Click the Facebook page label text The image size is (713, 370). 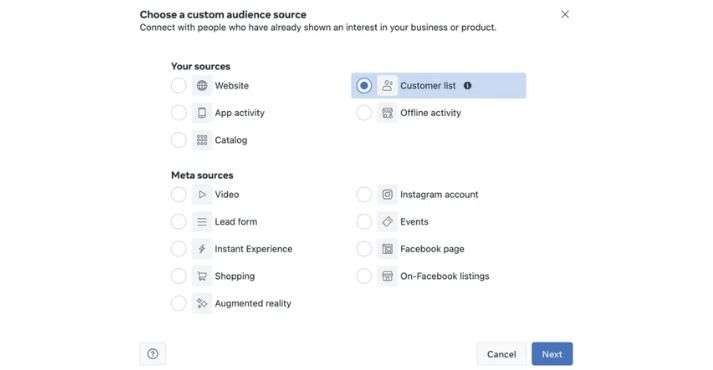click(432, 249)
